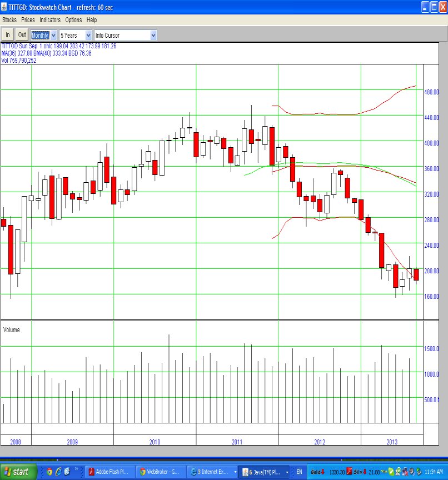Expand the quick launch overflow chevron
This screenshot has height=480, width=448.
tap(77, 469)
